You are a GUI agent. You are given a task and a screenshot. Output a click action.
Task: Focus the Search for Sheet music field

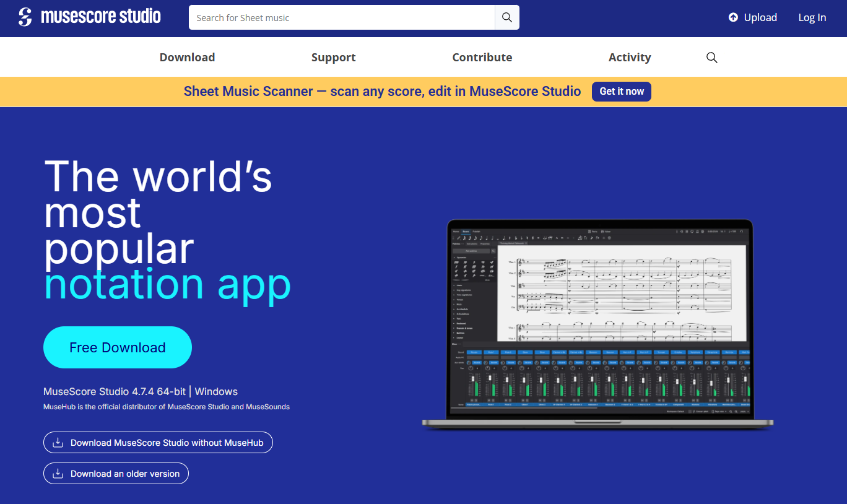pyautogui.click(x=342, y=17)
